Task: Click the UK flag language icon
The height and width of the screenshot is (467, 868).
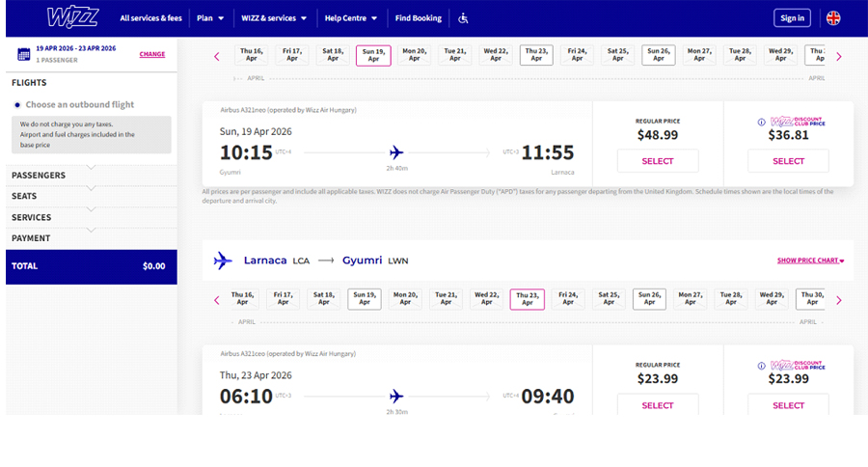Action: (832, 17)
